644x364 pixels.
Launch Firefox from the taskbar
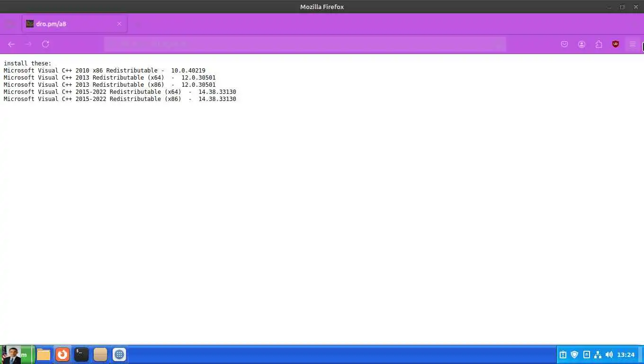coord(63,355)
